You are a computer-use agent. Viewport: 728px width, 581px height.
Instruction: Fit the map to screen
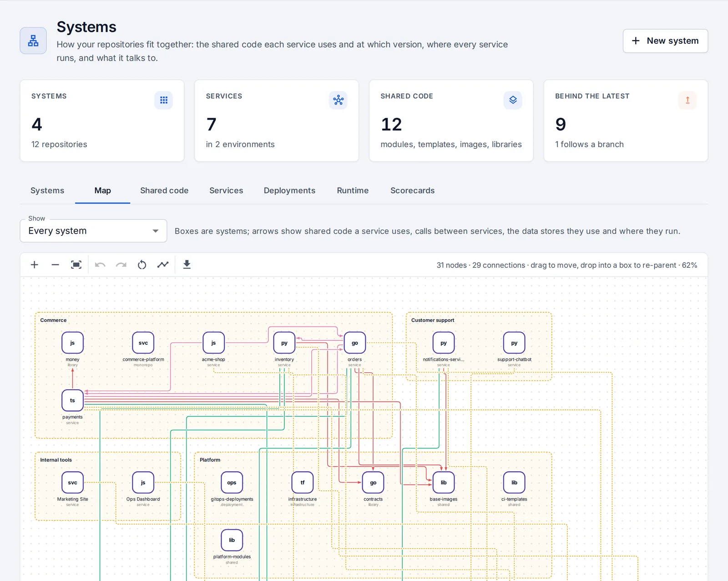coord(76,265)
